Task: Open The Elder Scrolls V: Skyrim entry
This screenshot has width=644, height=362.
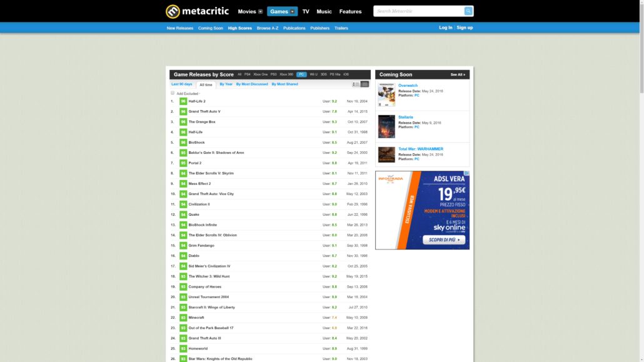Action: tap(211, 173)
